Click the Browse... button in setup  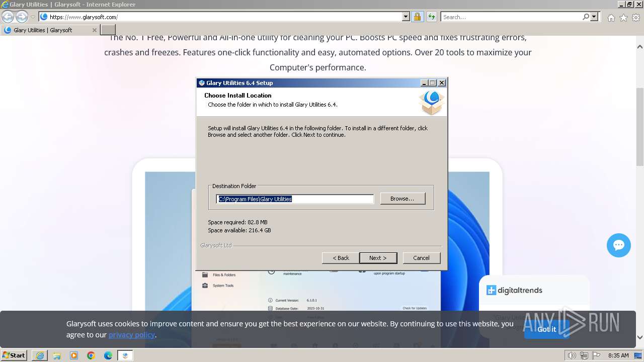(403, 199)
